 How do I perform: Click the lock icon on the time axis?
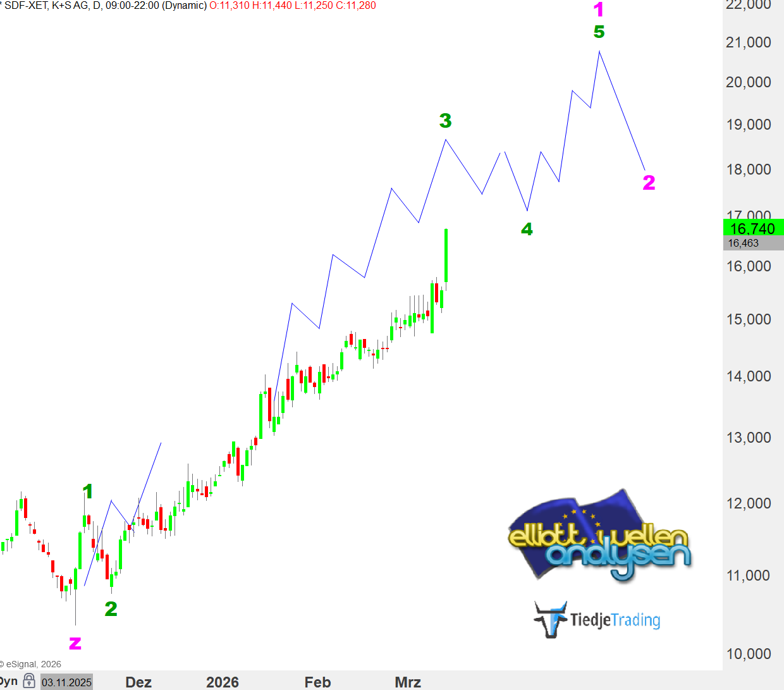coord(29,681)
